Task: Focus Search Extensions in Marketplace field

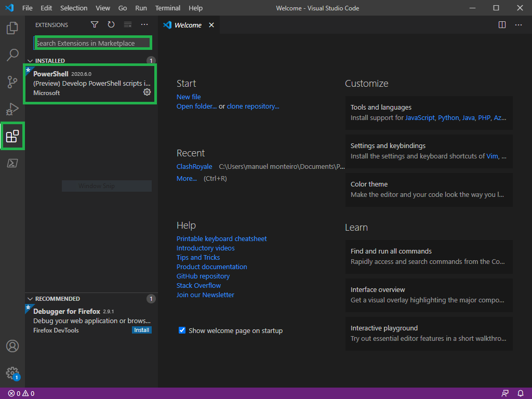Action: pos(92,43)
